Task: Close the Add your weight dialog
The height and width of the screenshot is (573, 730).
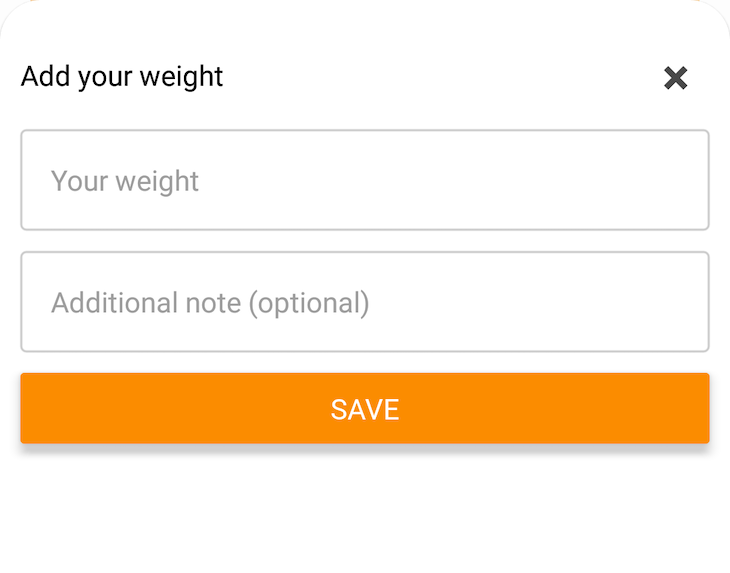Action: pos(676,78)
